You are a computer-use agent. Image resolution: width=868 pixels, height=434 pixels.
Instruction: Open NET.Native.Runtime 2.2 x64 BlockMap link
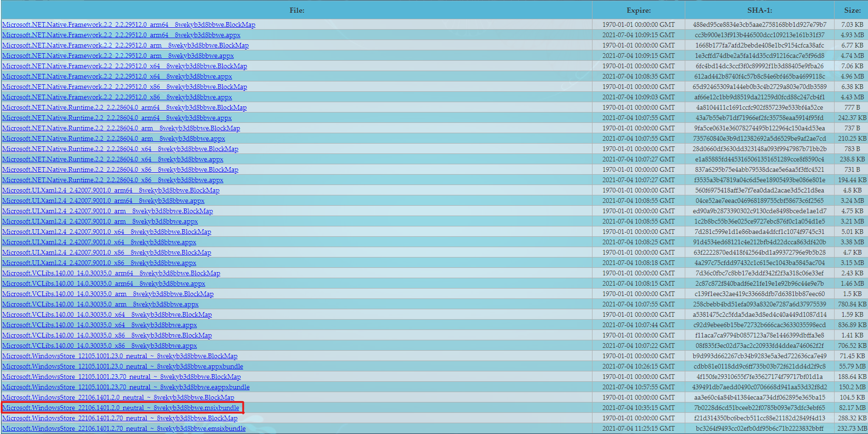pyautogui.click(x=120, y=149)
